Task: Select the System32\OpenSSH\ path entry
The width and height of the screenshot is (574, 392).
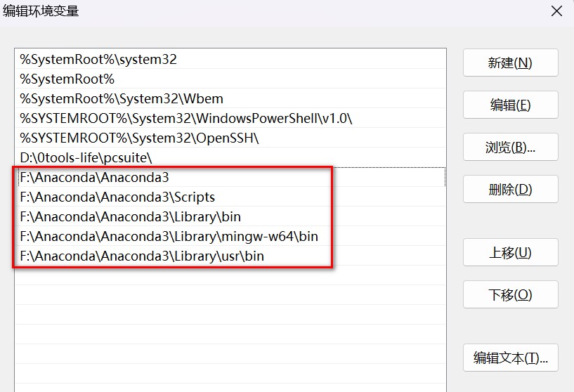Action: [x=230, y=138]
